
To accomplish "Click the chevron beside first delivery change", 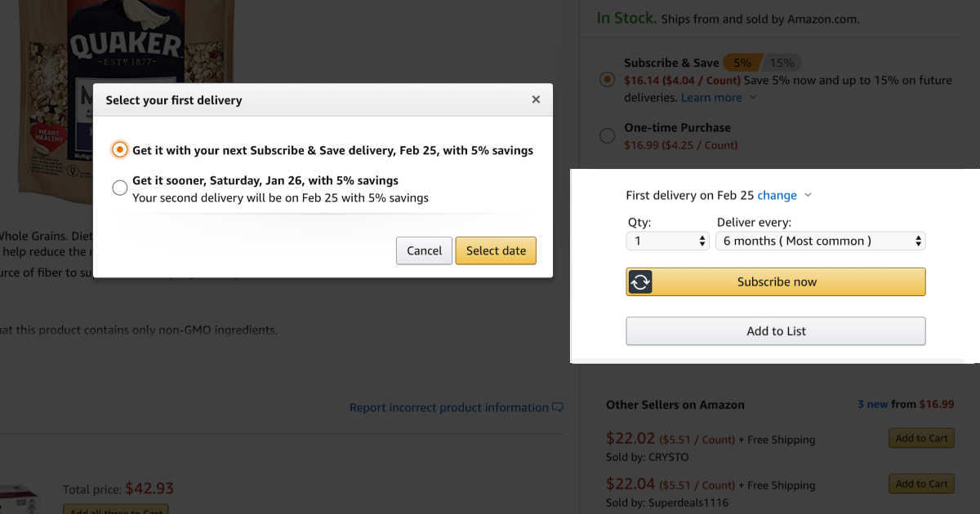I will [808, 195].
